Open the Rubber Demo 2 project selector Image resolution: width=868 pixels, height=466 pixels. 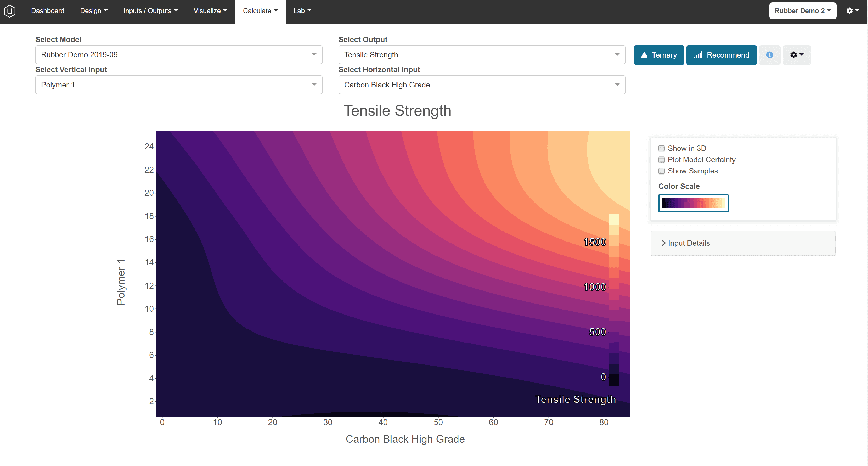(802, 11)
